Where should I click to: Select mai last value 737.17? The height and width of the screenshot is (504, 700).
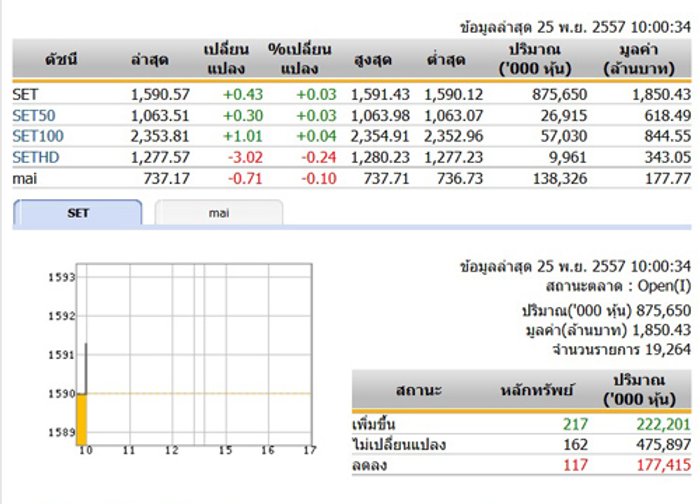coord(167,179)
